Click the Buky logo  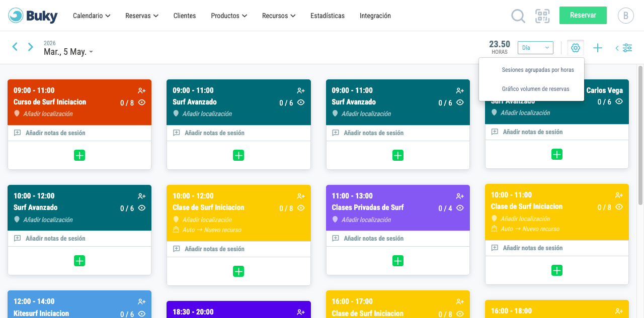pyautogui.click(x=33, y=16)
